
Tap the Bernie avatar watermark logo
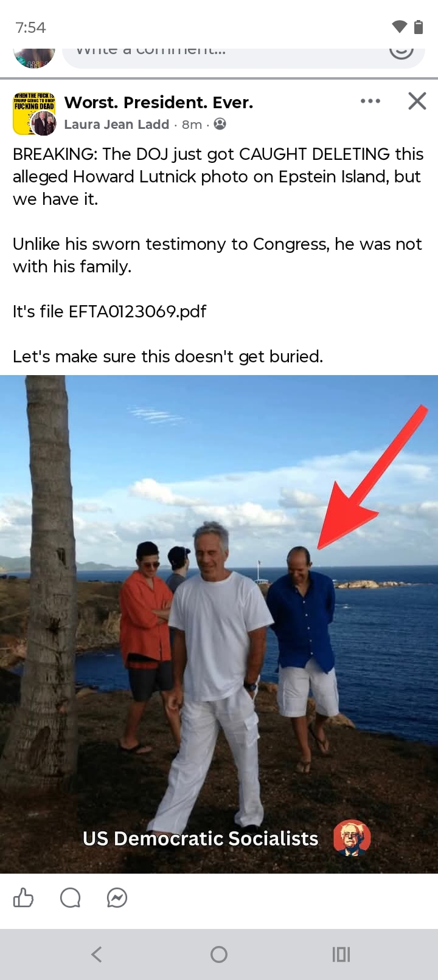[352, 838]
